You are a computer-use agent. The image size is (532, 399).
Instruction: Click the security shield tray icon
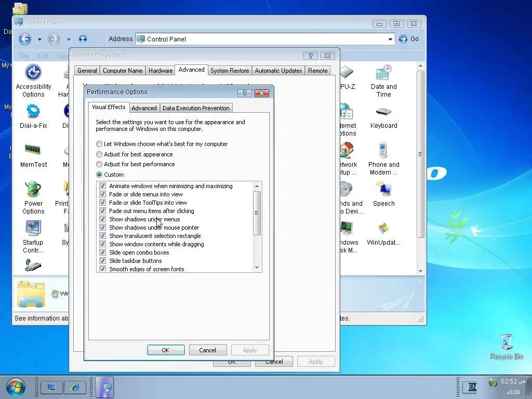[493, 382]
